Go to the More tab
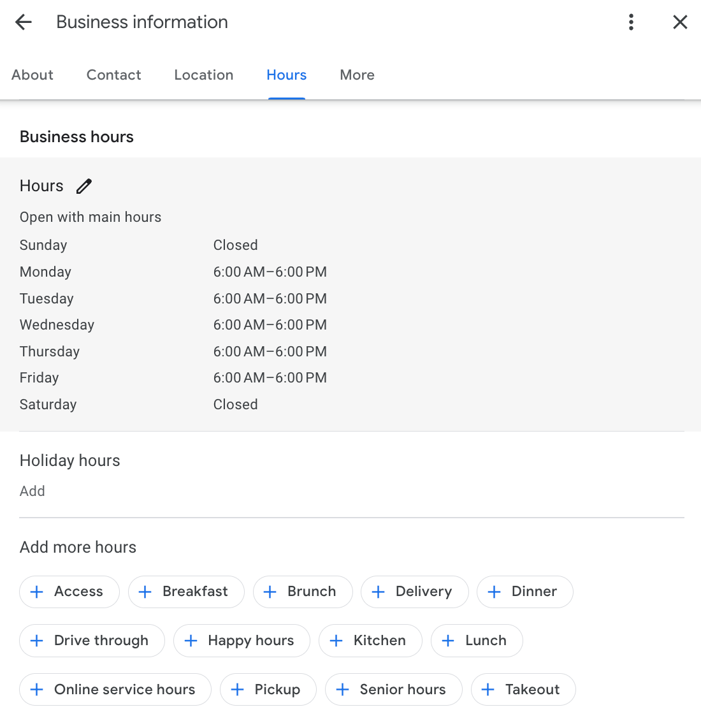701x728 pixels. [357, 75]
